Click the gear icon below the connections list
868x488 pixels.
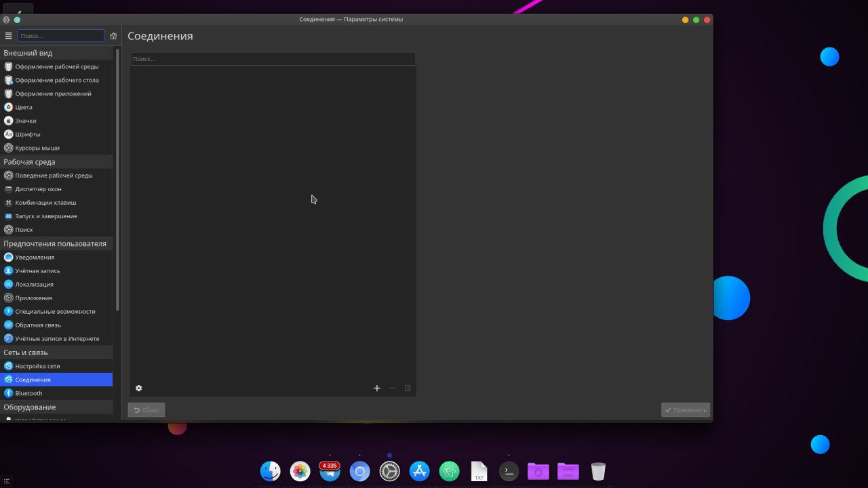pyautogui.click(x=139, y=388)
